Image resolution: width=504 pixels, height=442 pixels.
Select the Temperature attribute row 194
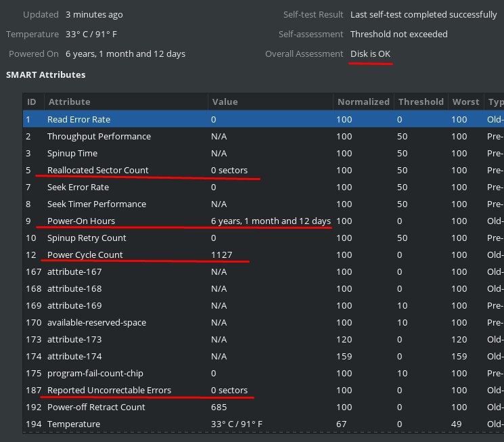[x=263, y=424]
